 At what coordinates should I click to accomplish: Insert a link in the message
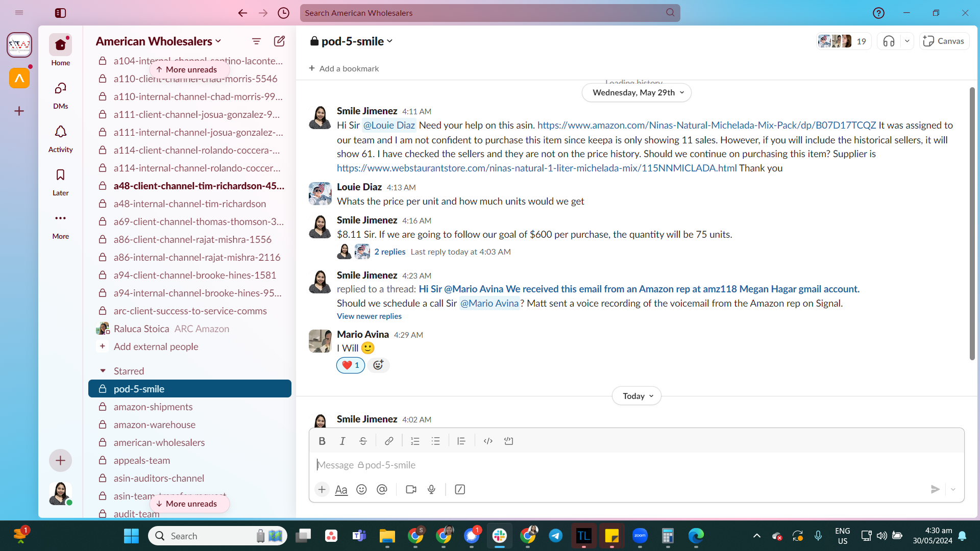389,441
